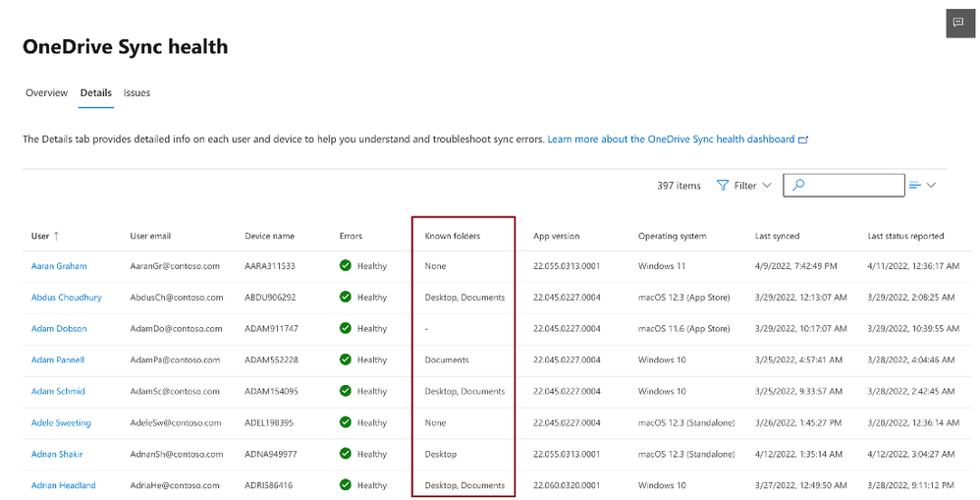This screenshot has height=500, width=980.
Task: Click green Healthy checkmark for Adam Pannell
Action: click(x=345, y=360)
